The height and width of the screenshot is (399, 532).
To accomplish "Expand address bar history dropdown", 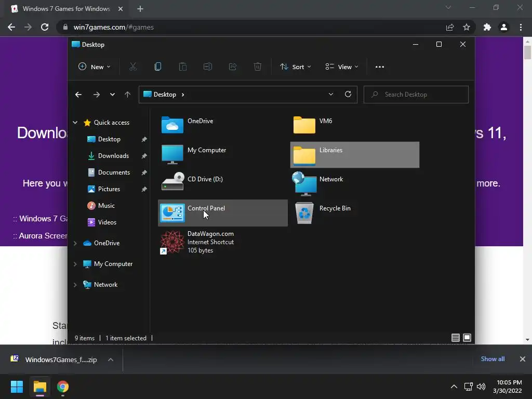I will pos(331,95).
